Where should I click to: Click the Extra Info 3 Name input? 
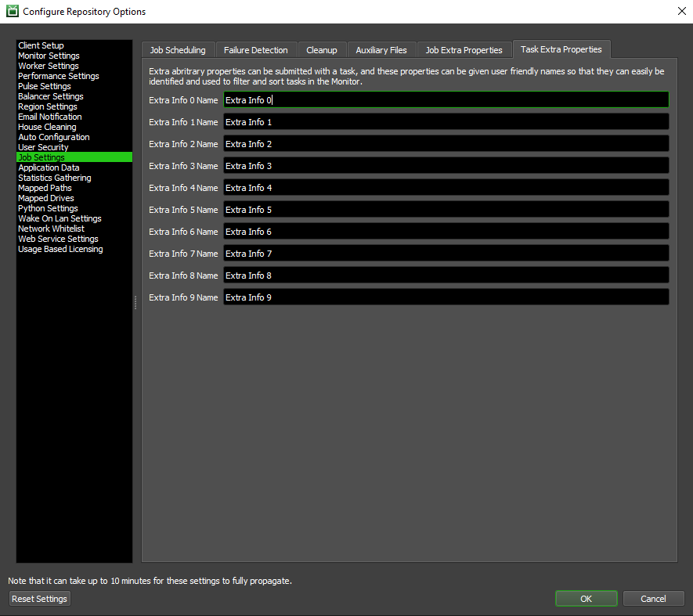tap(446, 166)
